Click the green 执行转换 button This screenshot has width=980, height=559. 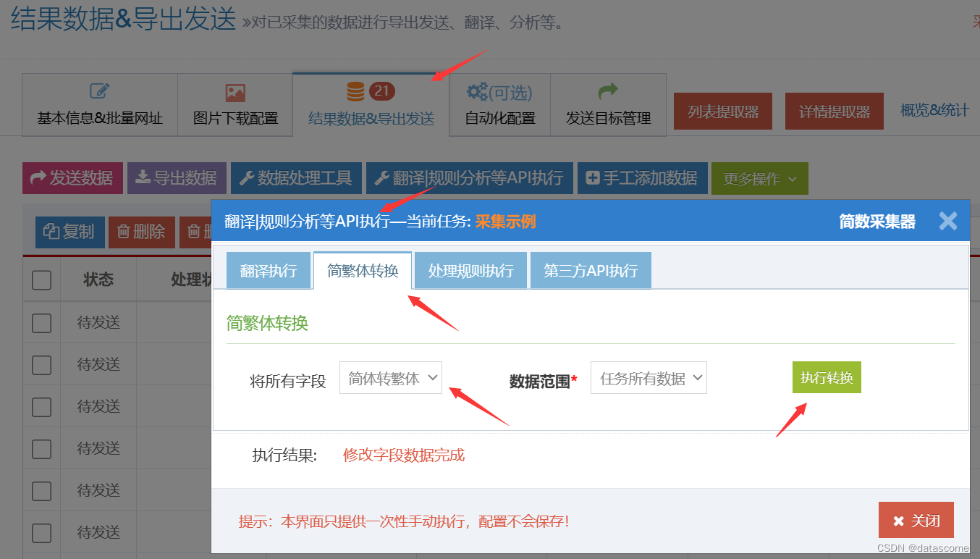827,377
